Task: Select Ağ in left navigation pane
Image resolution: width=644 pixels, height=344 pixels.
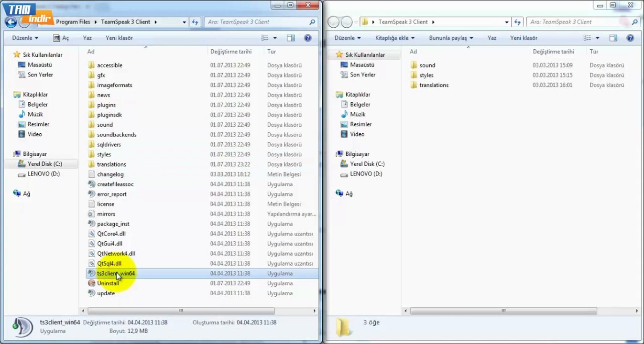Action: [x=22, y=193]
